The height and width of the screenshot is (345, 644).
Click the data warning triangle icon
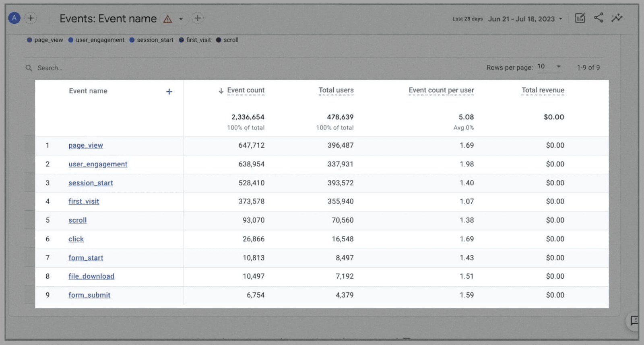(168, 19)
